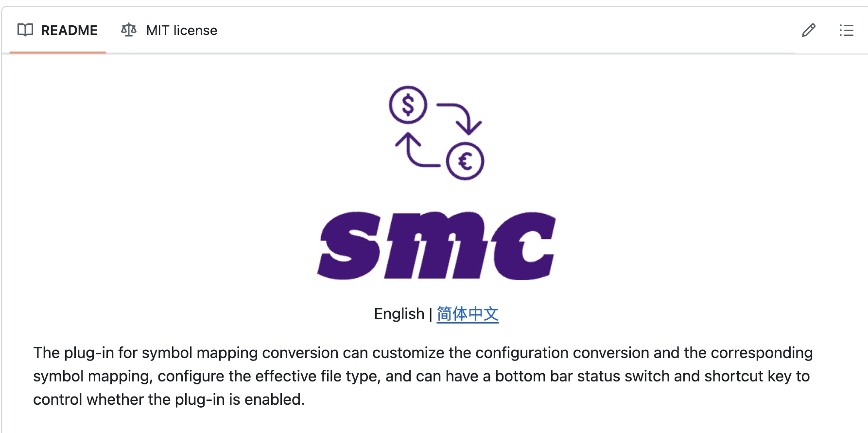Open the 简体中文 language link

point(468,314)
